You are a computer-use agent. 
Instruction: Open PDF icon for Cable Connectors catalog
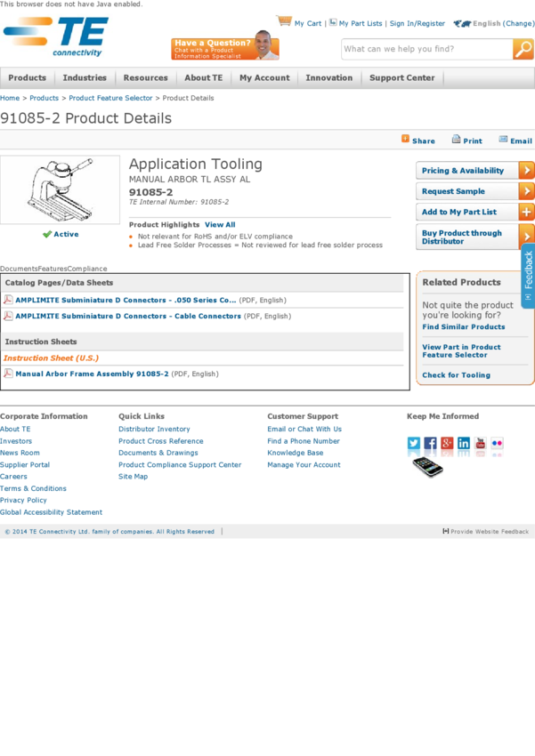[x=8, y=316]
